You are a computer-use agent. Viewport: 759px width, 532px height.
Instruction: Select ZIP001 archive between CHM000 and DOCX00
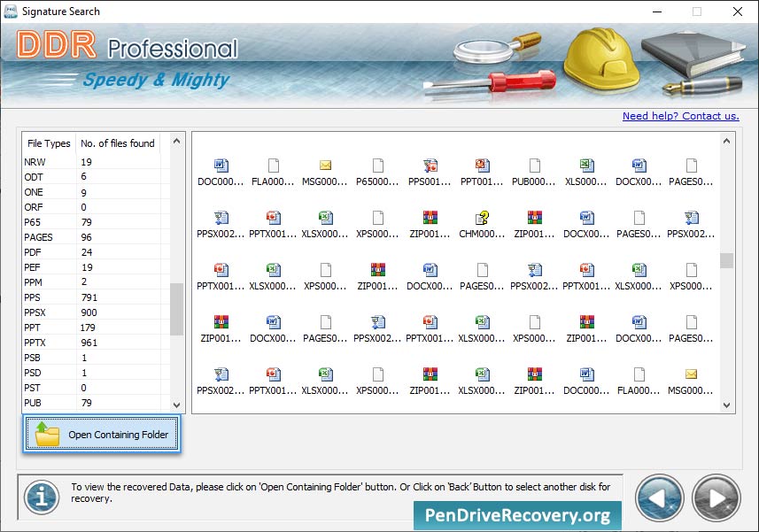pyautogui.click(x=534, y=225)
